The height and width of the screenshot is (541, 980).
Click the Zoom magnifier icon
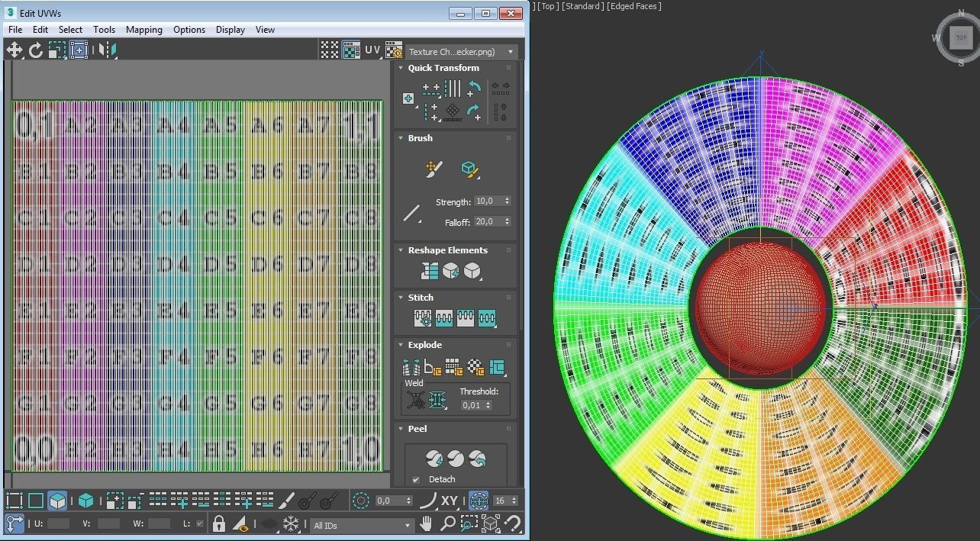coord(447,523)
